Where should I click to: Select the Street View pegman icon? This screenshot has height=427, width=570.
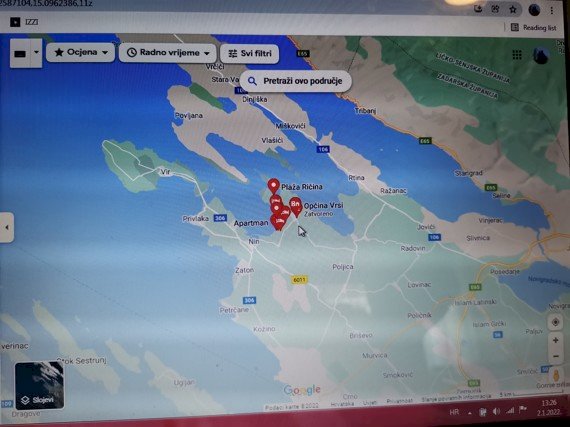(556, 376)
